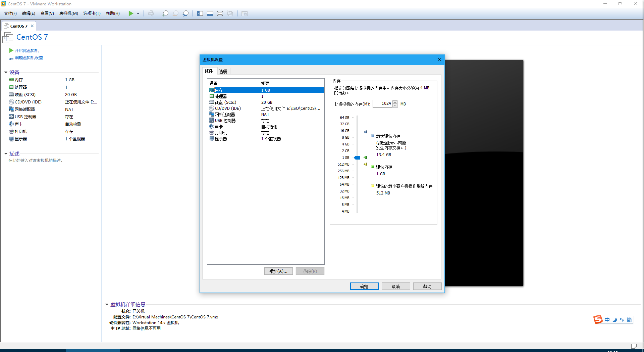644x352 pixels.
Task: Click the message log icon in status bar
Action: point(634,346)
